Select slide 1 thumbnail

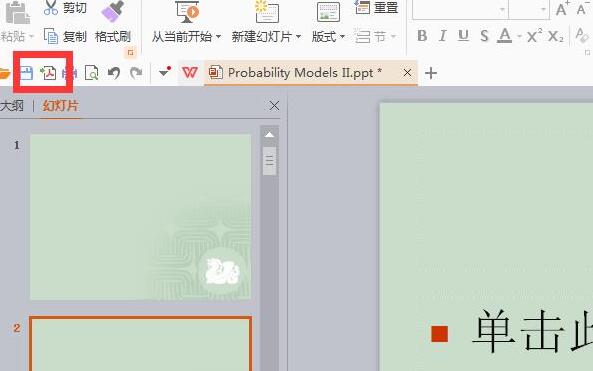(x=141, y=217)
